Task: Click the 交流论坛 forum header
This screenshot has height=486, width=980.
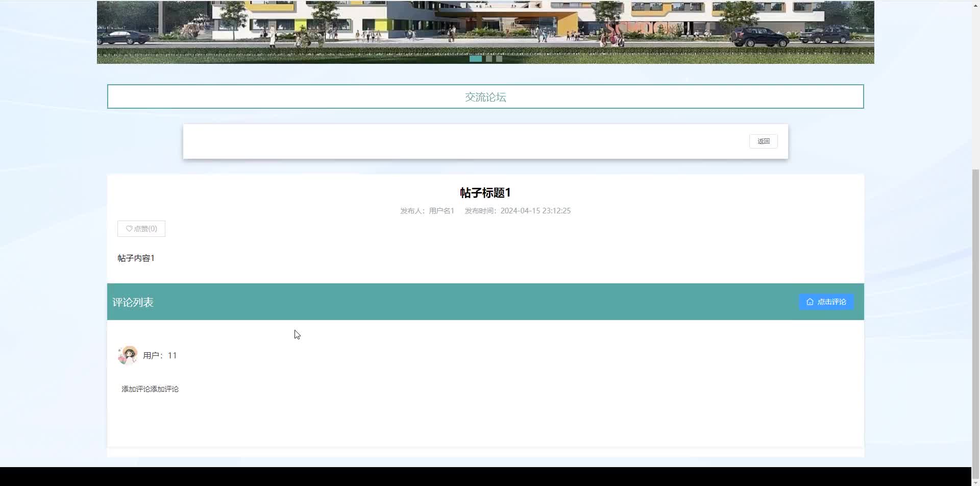Action: point(485,97)
